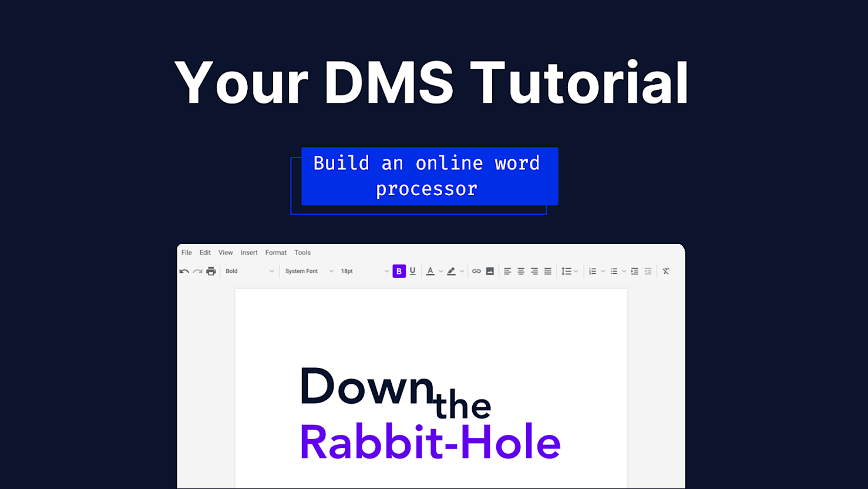868x489 pixels.
Task: Open the System Font dropdown
Action: (309, 271)
